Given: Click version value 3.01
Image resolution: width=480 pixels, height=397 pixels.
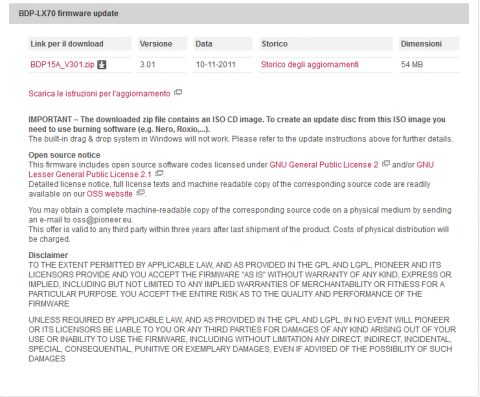Looking at the screenshot, I should pos(147,64).
